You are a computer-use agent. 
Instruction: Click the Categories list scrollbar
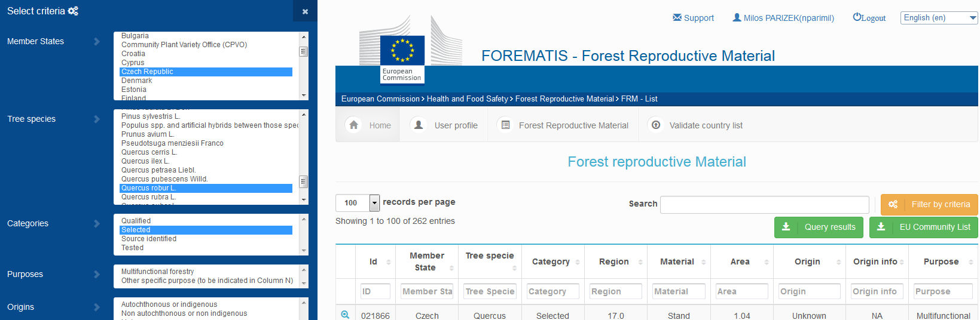pos(304,235)
